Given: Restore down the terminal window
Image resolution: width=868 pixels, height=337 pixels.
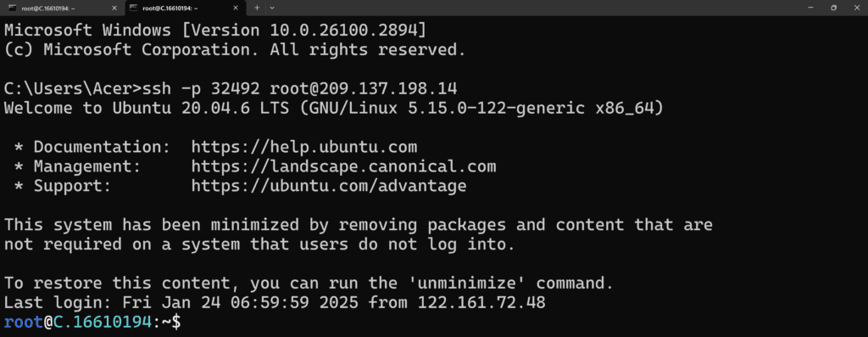Looking at the screenshot, I should point(834,8).
